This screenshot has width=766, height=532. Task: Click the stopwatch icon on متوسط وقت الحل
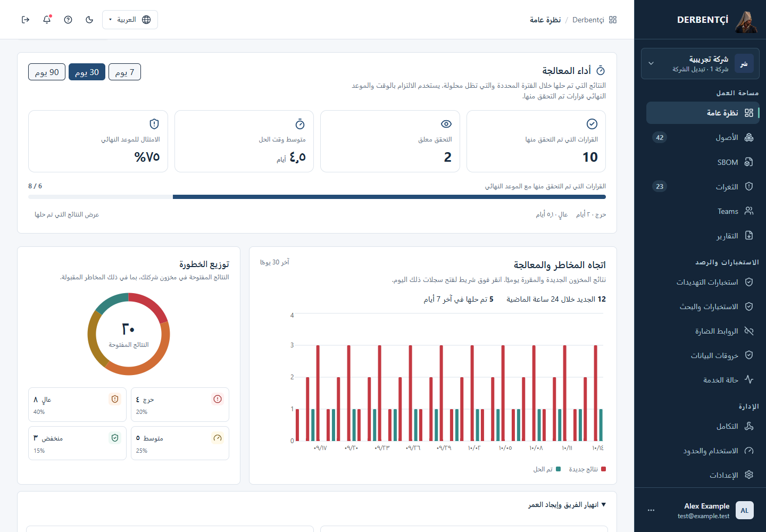click(x=300, y=124)
